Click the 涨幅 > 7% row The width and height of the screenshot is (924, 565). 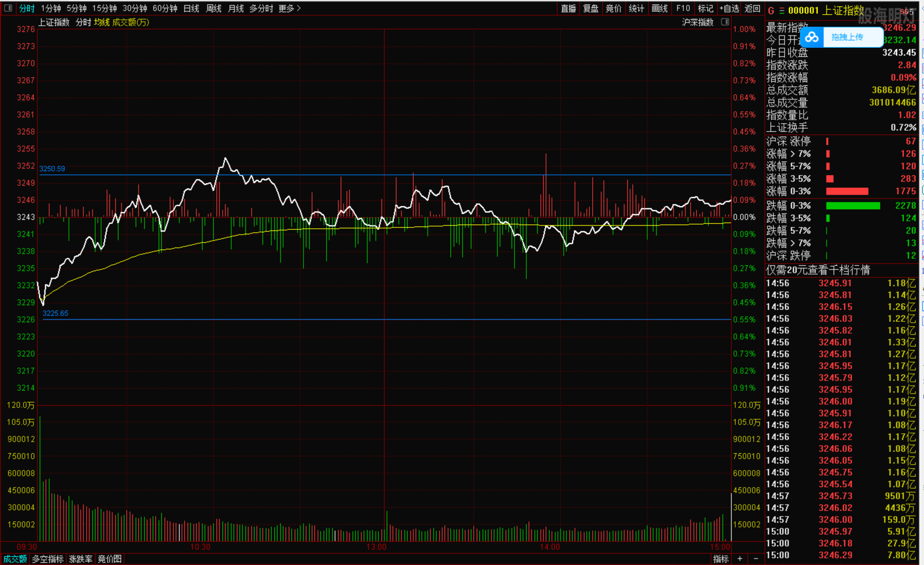841,154
